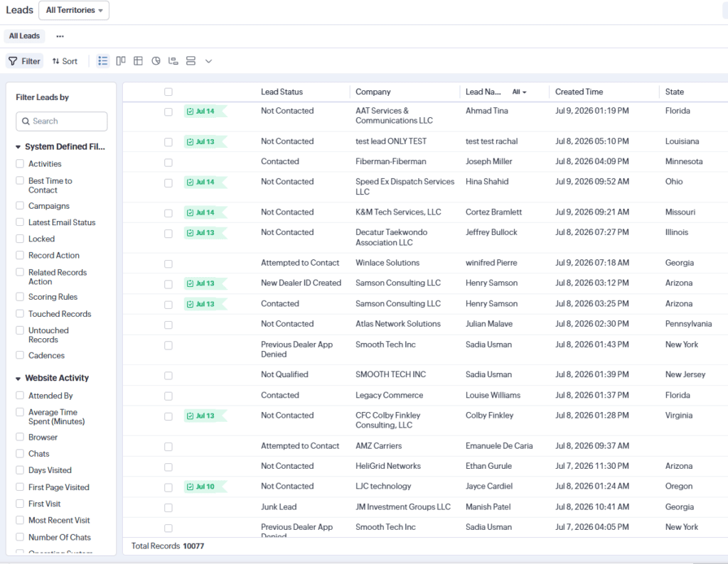The image size is (728, 564).
Task: Click the Filter button
Action: [25, 61]
